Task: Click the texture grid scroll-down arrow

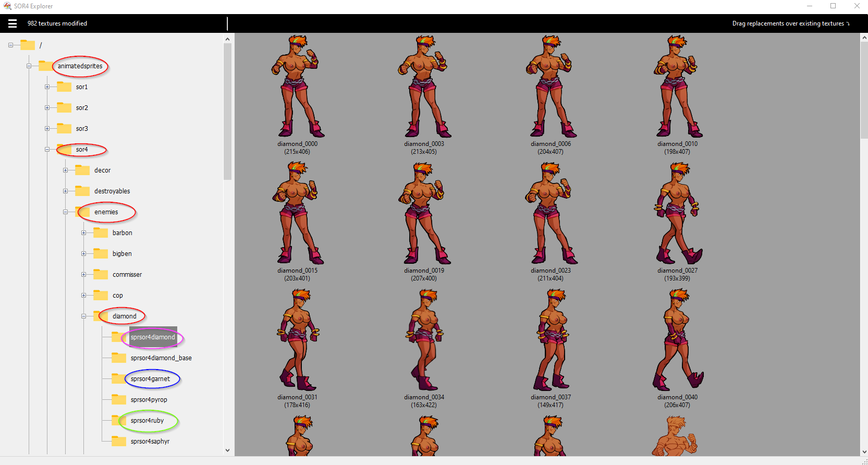Action: (x=864, y=452)
